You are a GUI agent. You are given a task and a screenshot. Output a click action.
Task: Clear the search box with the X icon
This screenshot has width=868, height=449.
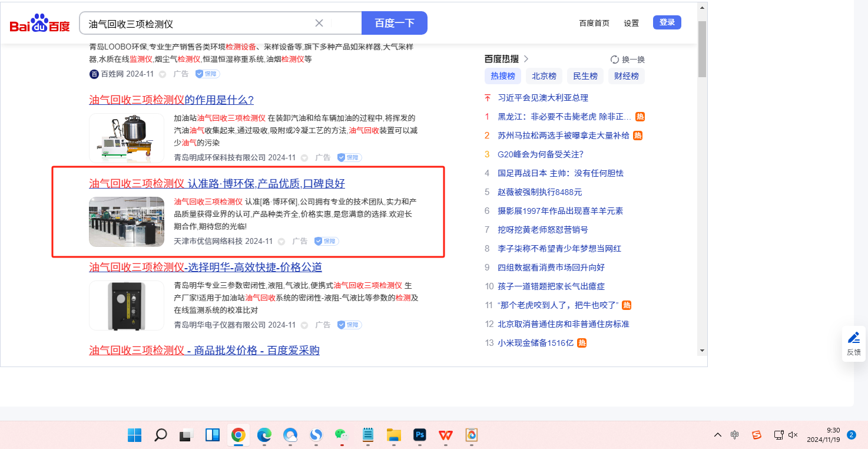[x=319, y=23]
